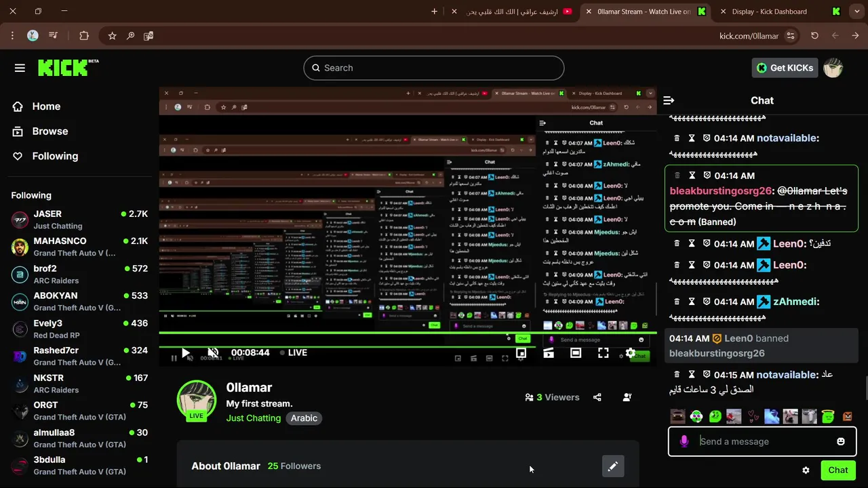Image resolution: width=868 pixels, height=488 pixels.
Task: Click the first emote in quick row
Action: coord(677,416)
